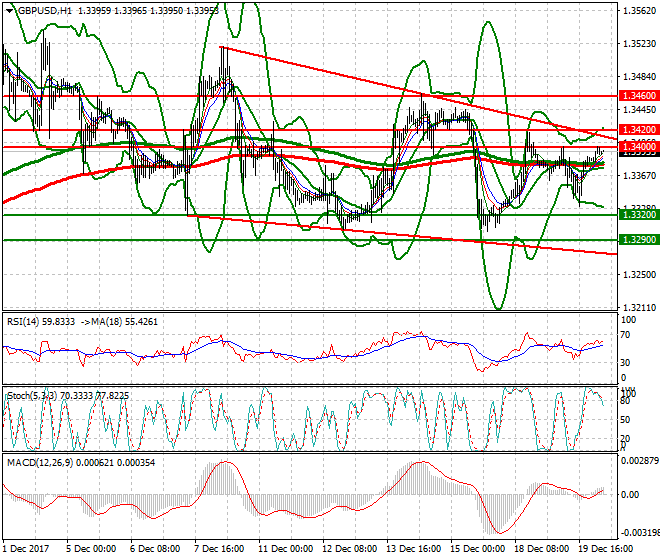Click the green 1.32900 support price tag
660x560 pixels.
638,240
